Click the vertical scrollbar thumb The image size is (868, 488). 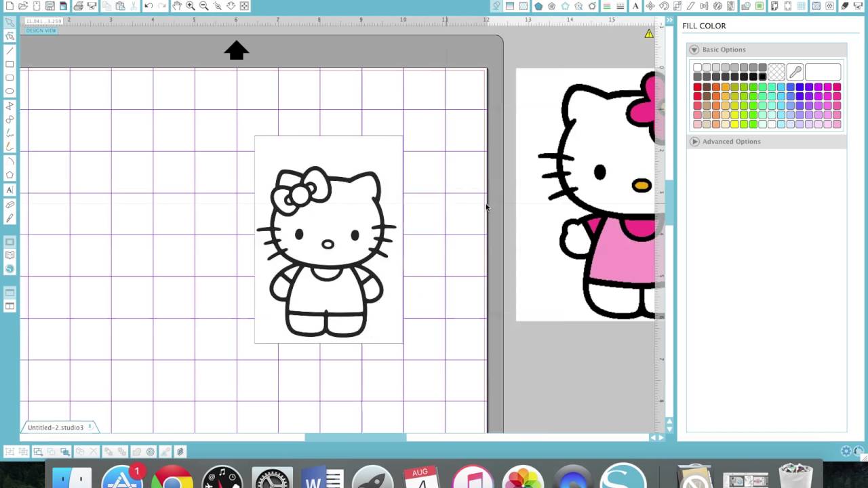[668, 203]
